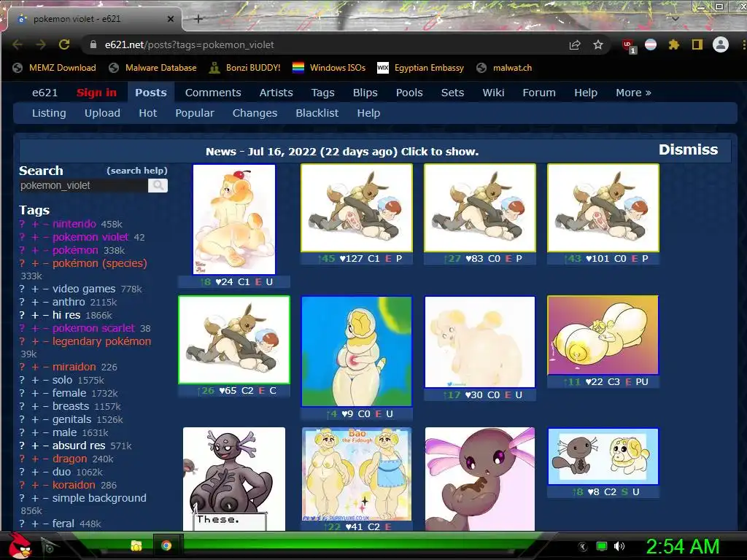Image resolution: width=747 pixels, height=560 pixels.
Task: Expand the More » navigation menu
Action: pyautogui.click(x=633, y=93)
